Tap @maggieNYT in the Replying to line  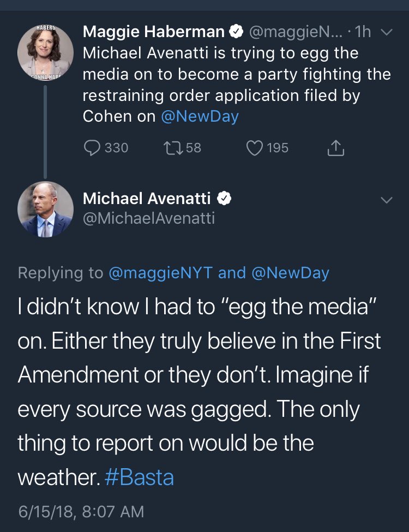point(160,273)
